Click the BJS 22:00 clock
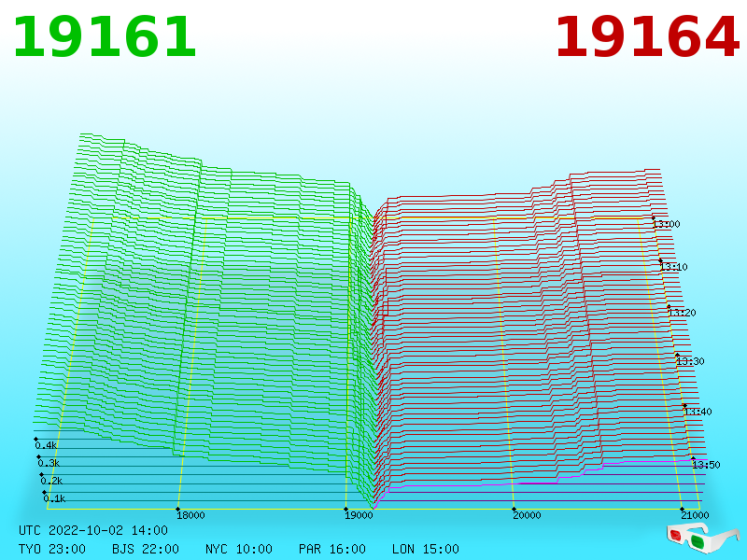 pos(146,549)
